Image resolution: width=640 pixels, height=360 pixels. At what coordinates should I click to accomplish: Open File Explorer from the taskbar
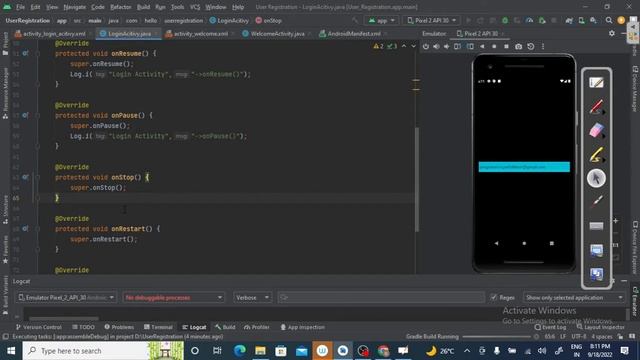click(x=260, y=351)
